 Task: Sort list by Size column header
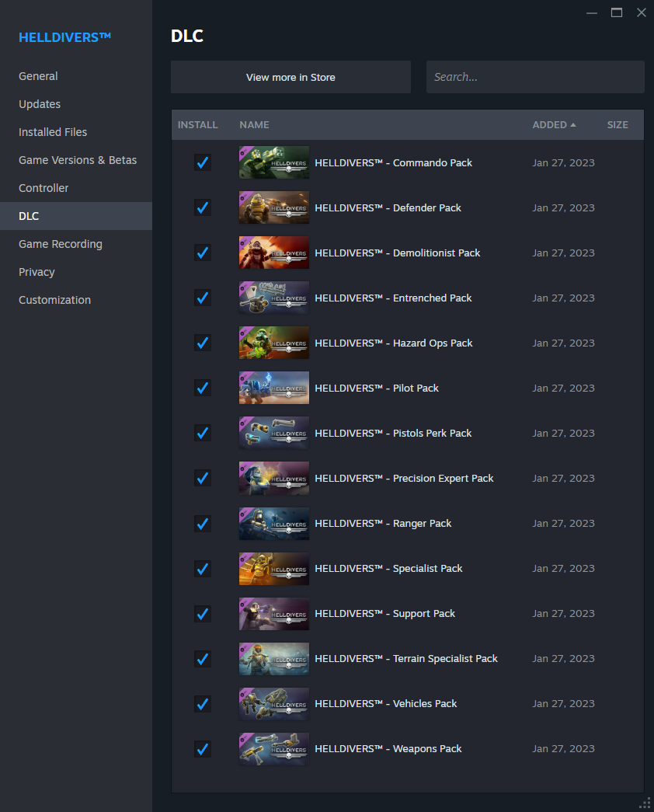tap(617, 125)
